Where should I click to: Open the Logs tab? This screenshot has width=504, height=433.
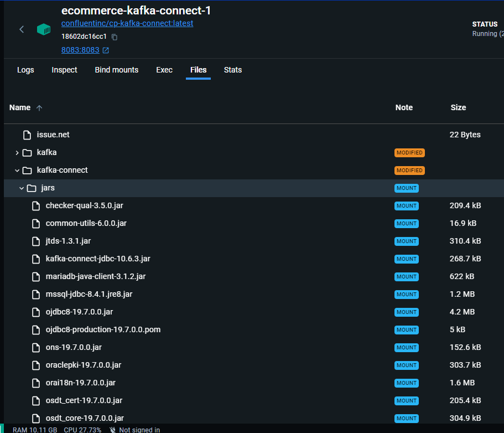25,70
